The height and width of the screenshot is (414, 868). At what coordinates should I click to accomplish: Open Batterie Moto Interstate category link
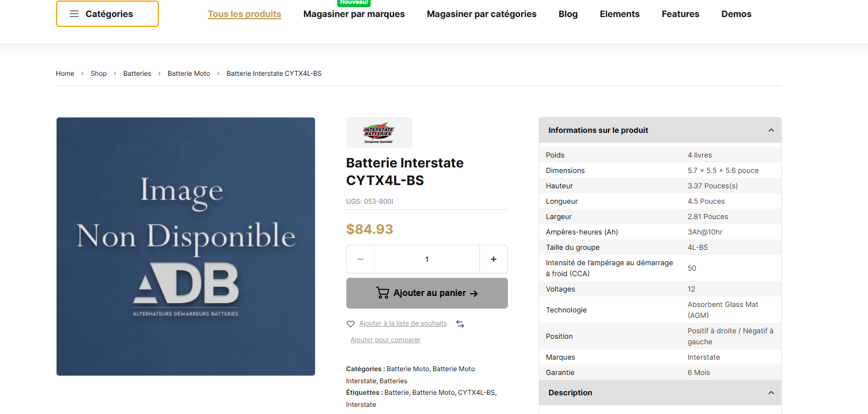[x=411, y=375]
